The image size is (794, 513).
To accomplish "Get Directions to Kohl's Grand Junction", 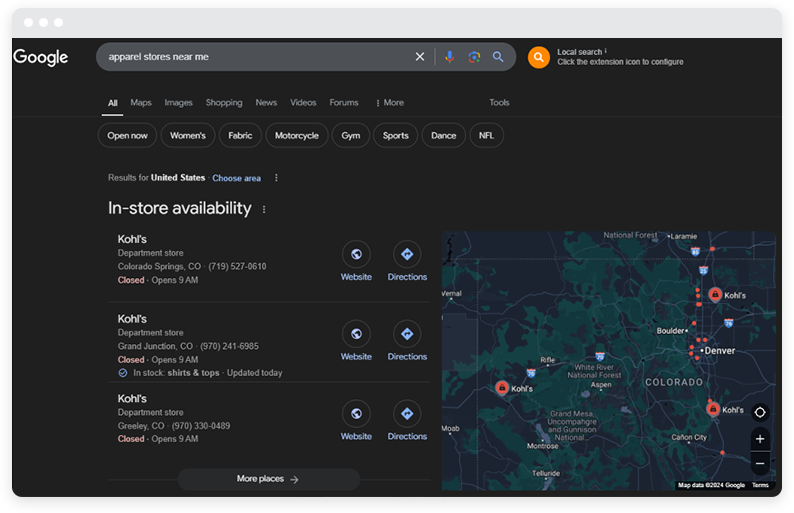I will pyautogui.click(x=407, y=334).
